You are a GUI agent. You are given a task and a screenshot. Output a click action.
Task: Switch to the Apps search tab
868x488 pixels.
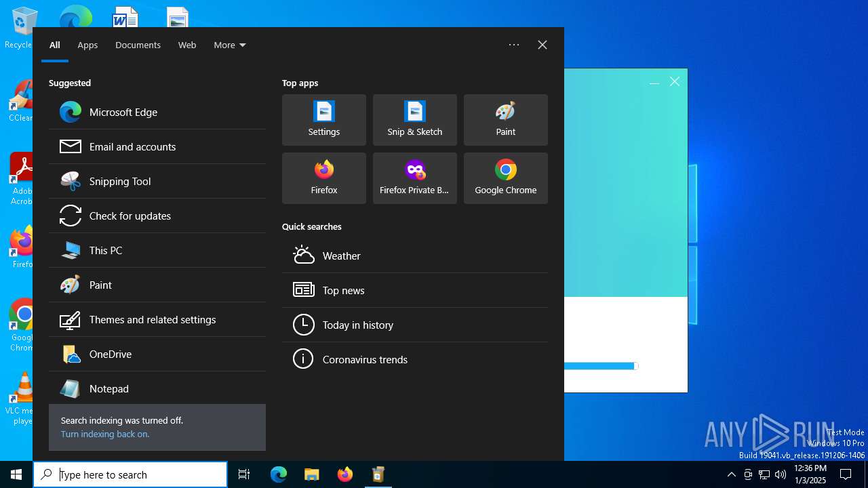tap(87, 45)
